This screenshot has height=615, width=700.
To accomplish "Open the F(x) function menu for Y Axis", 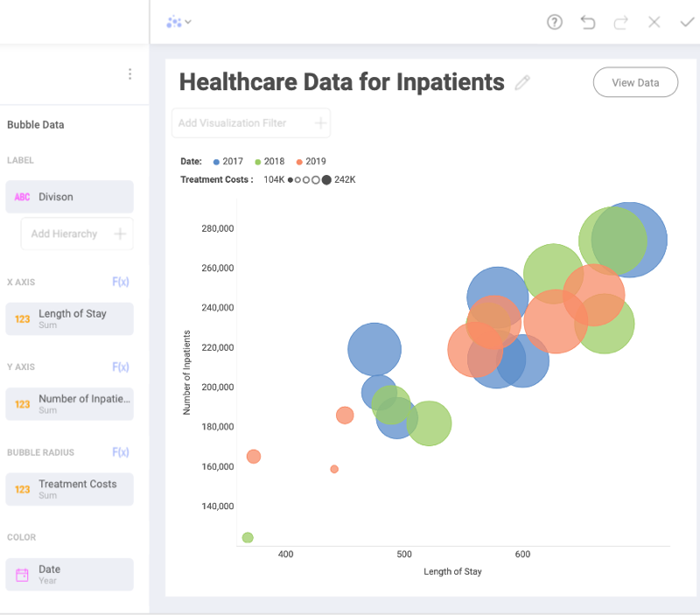I will (121, 367).
